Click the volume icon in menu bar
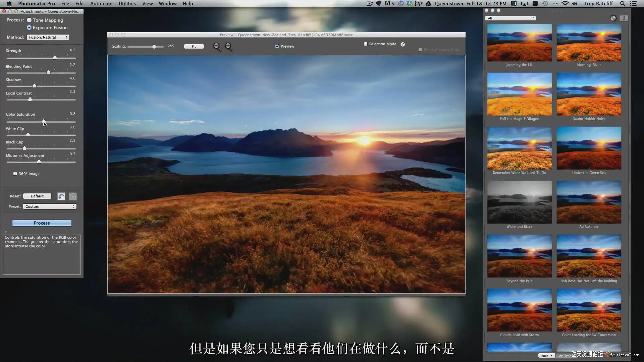Screen dimensions: 644x362 click(x=575, y=4)
